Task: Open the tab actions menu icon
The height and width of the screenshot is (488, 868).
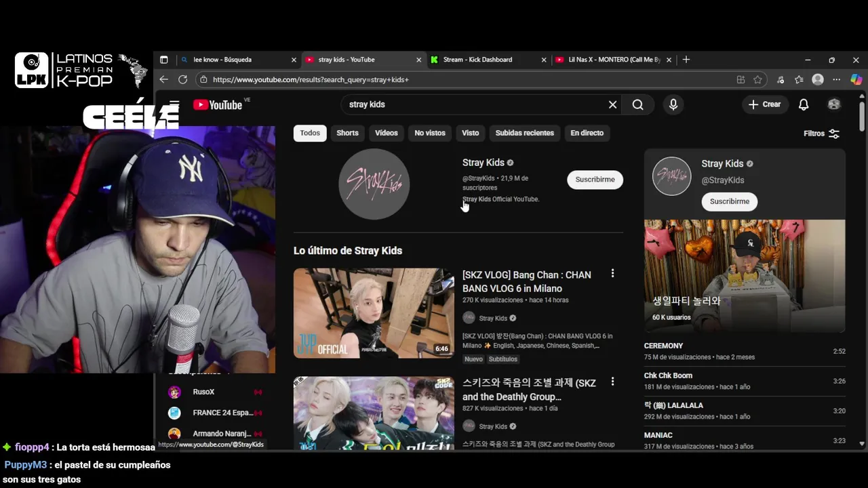Action: [163, 60]
